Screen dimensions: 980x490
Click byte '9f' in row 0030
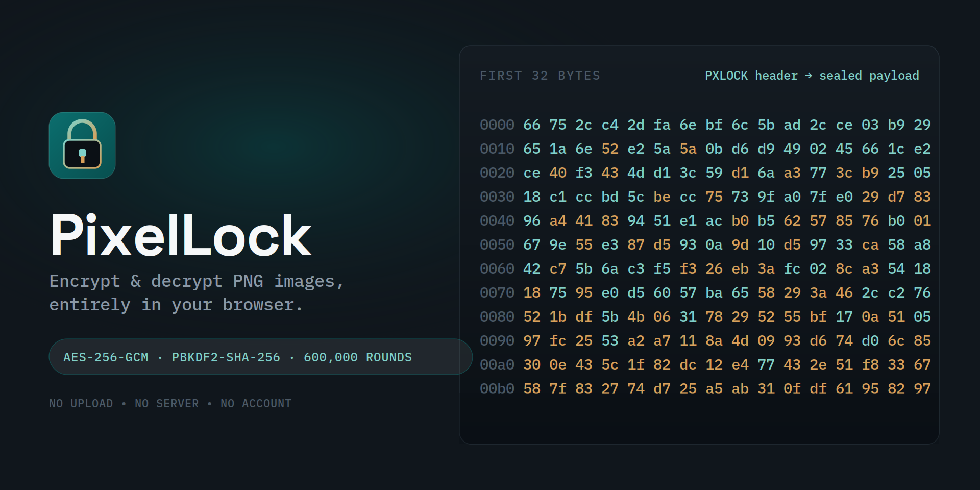766,197
